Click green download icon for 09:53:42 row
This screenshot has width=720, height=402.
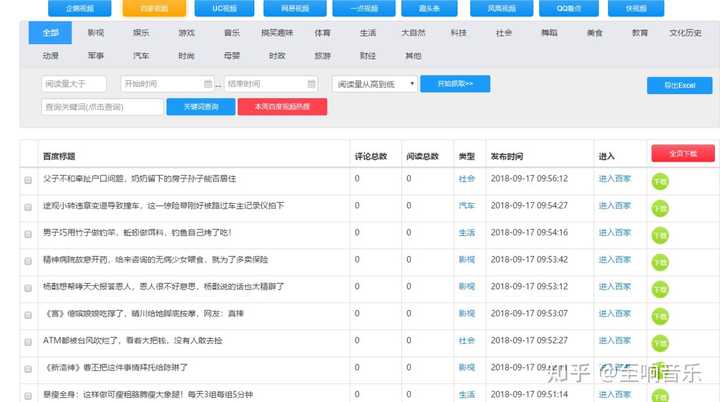[660, 262]
